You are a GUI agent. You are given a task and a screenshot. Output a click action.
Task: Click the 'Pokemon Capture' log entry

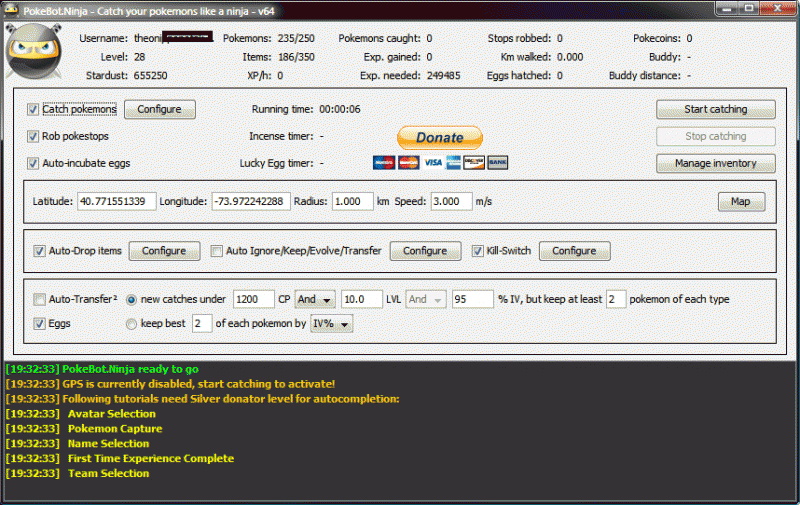84,428
